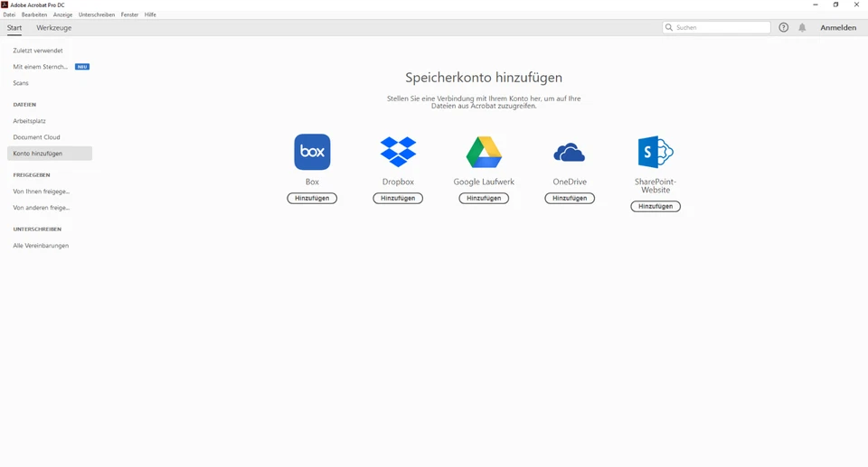Click Anmelden to sign in
Screen dimensions: 868x467
point(838,28)
